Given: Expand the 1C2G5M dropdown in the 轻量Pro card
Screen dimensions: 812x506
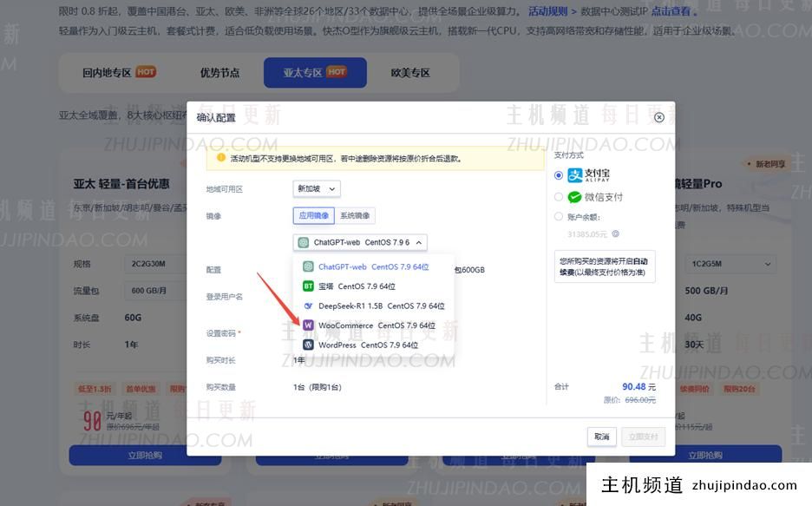Looking at the screenshot, I should click(730, 264).
